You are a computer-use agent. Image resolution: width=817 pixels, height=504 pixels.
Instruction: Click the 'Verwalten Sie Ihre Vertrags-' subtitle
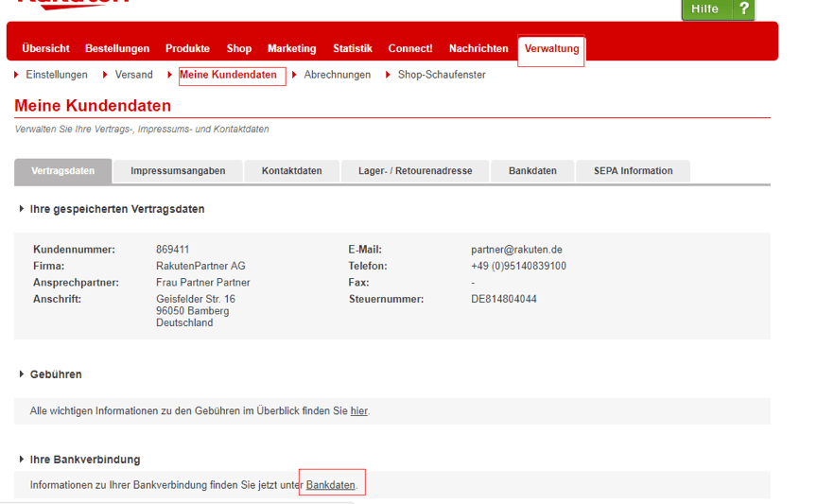click(x=142, y=130)
